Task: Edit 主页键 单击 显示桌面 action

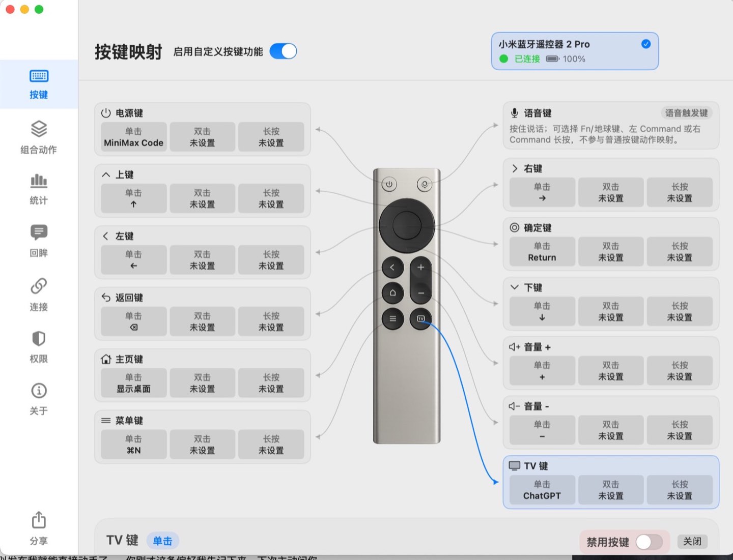Action: 134,383
